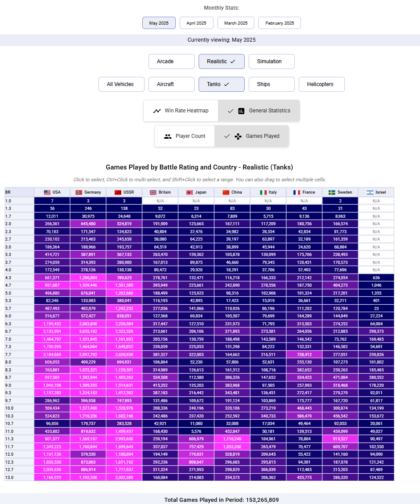Click the Sweden flag icon in the header

click(x=332, y=192)
